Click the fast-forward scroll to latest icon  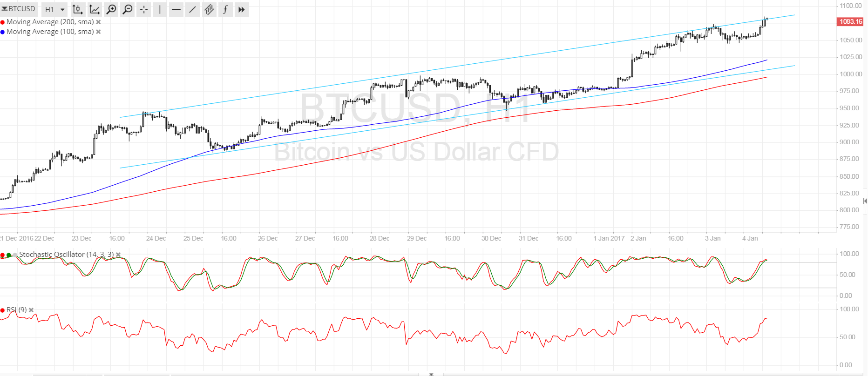tap(241, 9)
